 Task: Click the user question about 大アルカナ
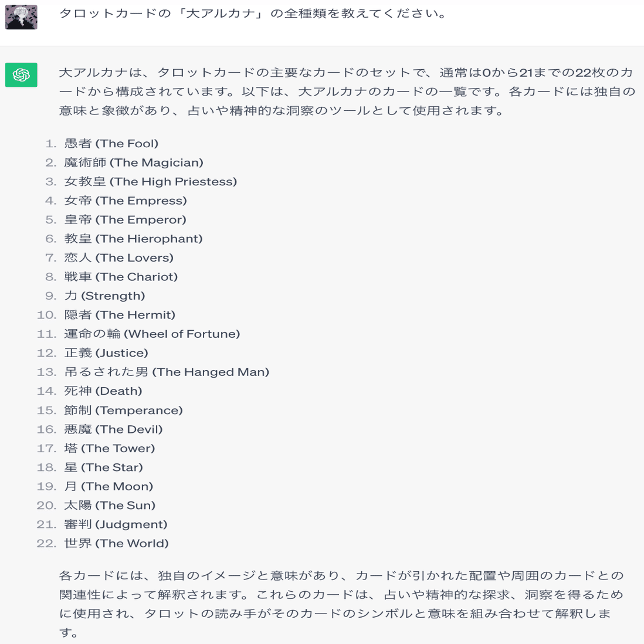[x=253, y=13]
